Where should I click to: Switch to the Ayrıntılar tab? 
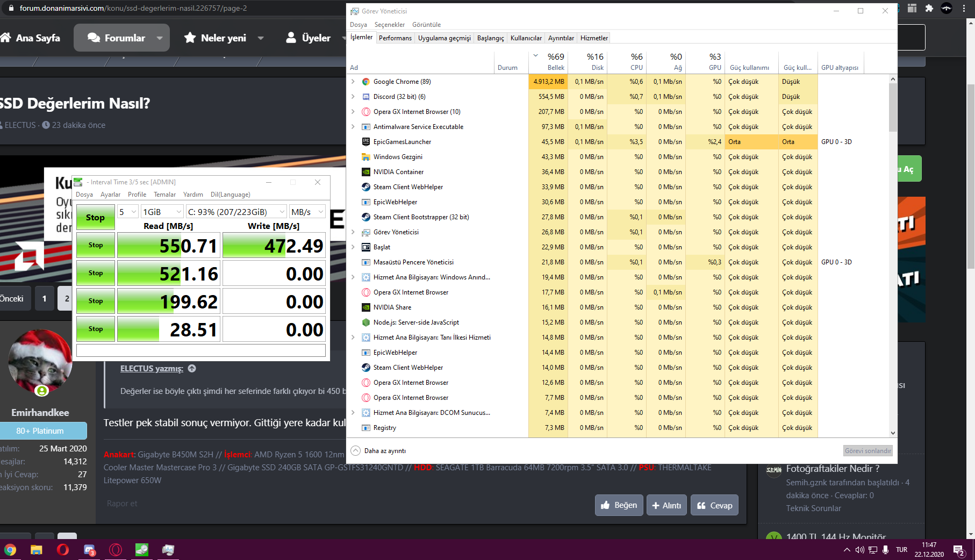point(561,38)
